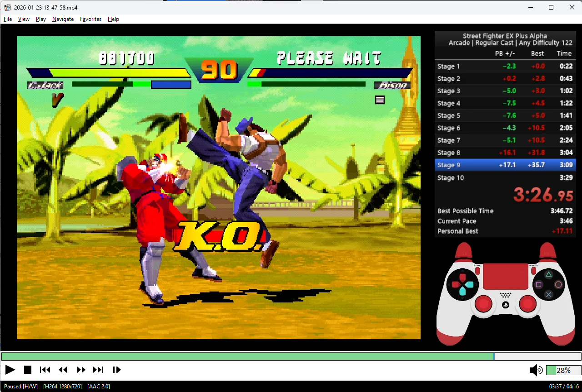Click the '+17.11' Personal Best value
The width and height of the screenshot is (582, 392).
point(562,231)
